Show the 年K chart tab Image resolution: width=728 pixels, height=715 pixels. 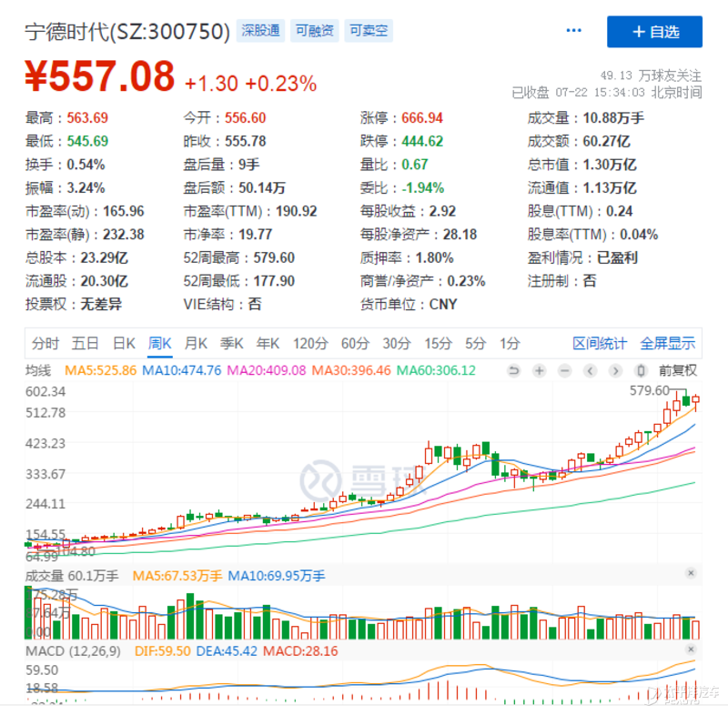coord(268,344)
